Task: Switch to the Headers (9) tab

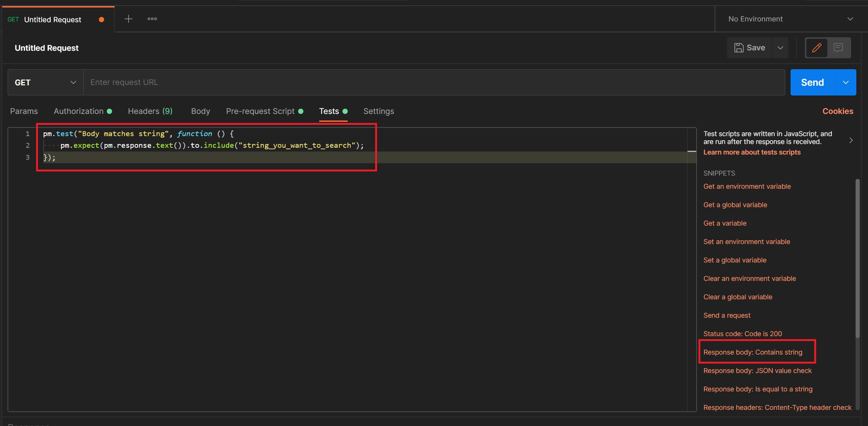Action: pos(150,111)
